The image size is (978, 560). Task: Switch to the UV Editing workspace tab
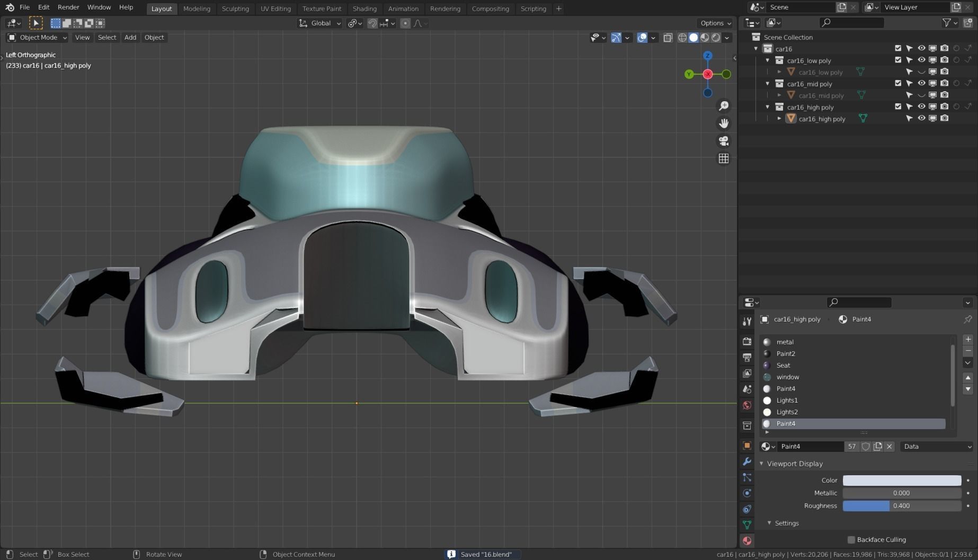[x=275, y=8]
